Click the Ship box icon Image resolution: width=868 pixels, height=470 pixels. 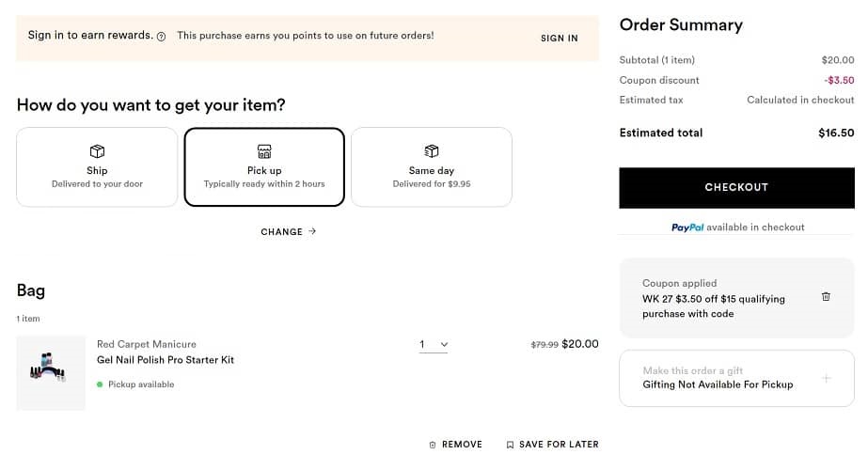coord(97,151)
